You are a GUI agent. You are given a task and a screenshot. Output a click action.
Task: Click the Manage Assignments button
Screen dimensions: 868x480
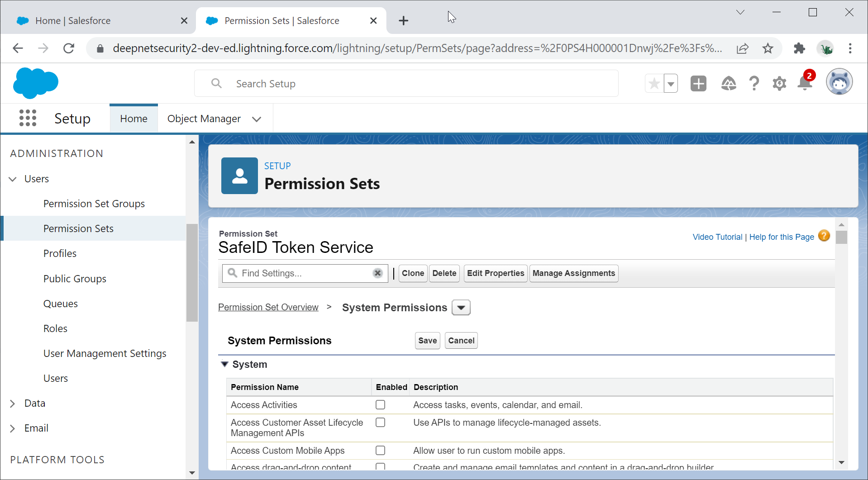click(x=573, y=273)
